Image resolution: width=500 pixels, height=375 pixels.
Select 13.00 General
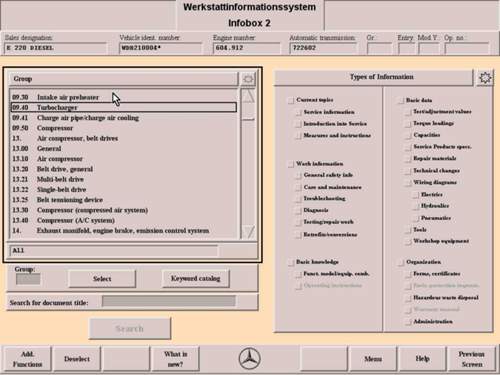coord(124,149)
